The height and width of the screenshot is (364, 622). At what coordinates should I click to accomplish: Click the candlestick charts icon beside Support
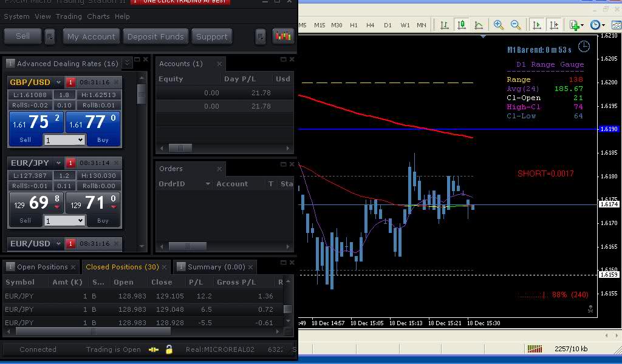point(283,36)
